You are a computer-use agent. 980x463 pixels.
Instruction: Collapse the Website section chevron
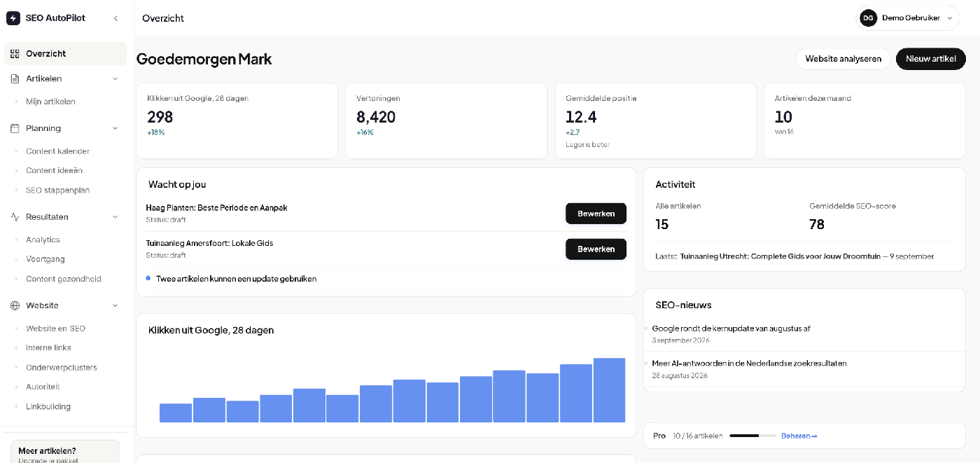pos(115,305)
